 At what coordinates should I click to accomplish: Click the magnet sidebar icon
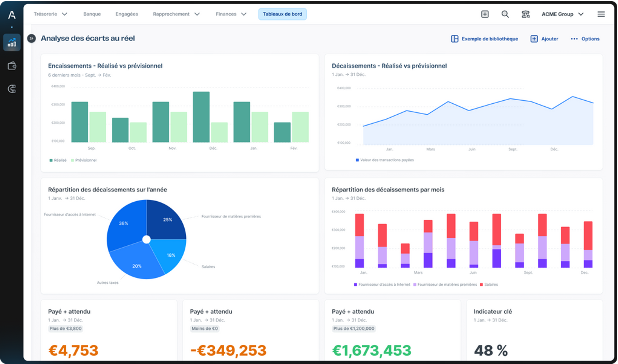click(12, 89)
